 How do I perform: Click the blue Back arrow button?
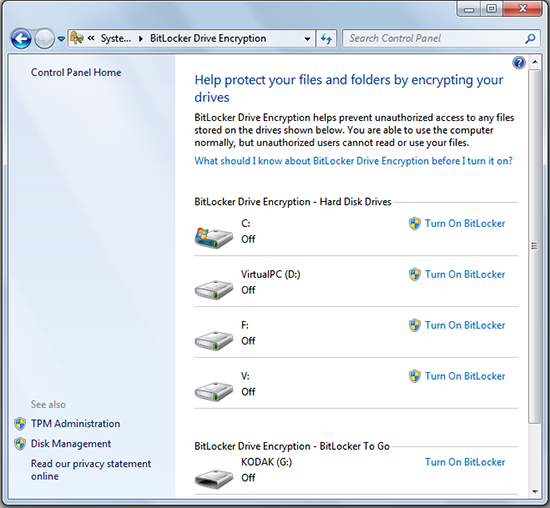21,39
